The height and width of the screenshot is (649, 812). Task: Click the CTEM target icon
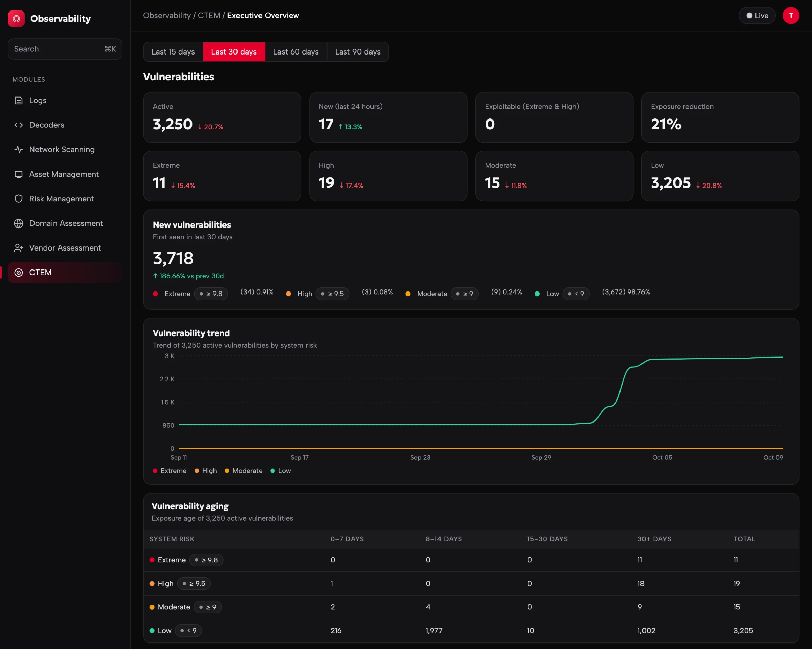(x=19, y=273)
